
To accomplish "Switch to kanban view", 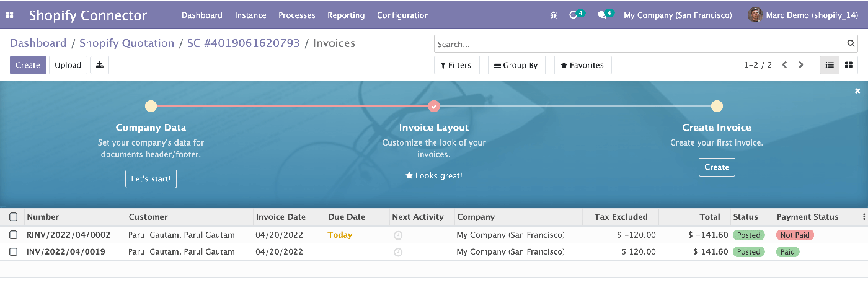I will click(x=848, y=64).
